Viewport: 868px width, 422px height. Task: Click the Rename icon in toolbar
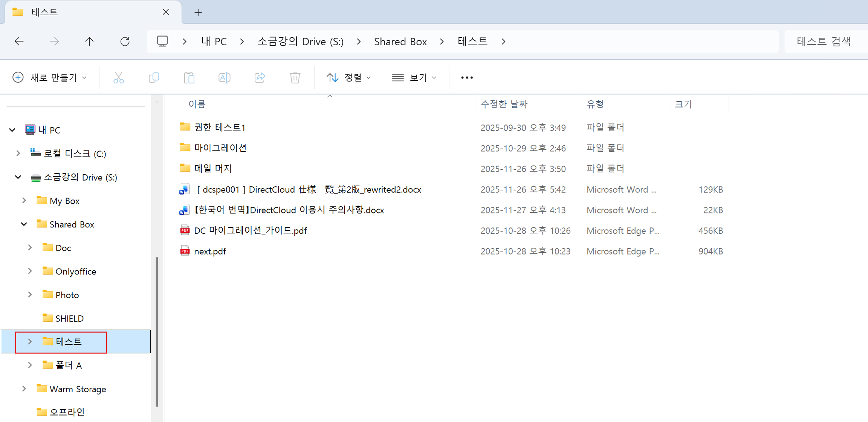225,78
